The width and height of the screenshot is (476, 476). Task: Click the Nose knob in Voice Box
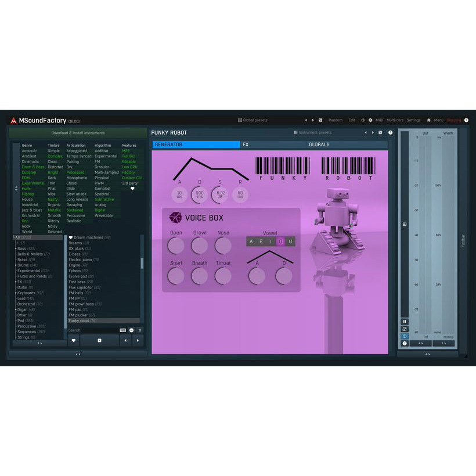(x=223, y=246)
